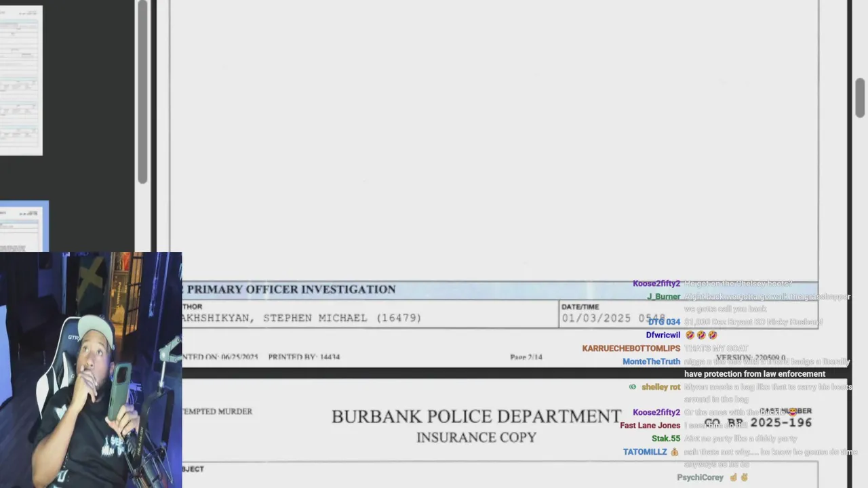Select the highlighted second page thumbnail
The image size is (868, 488).
click(x=24, y=226)
